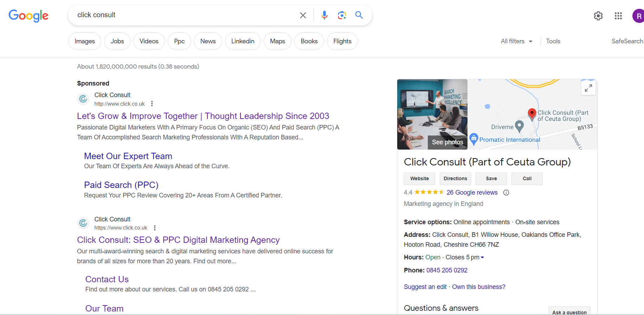This screenshot has width=644, height=315.
Task: Open the Google apps grid icon
Action: [x=618, y=16]
